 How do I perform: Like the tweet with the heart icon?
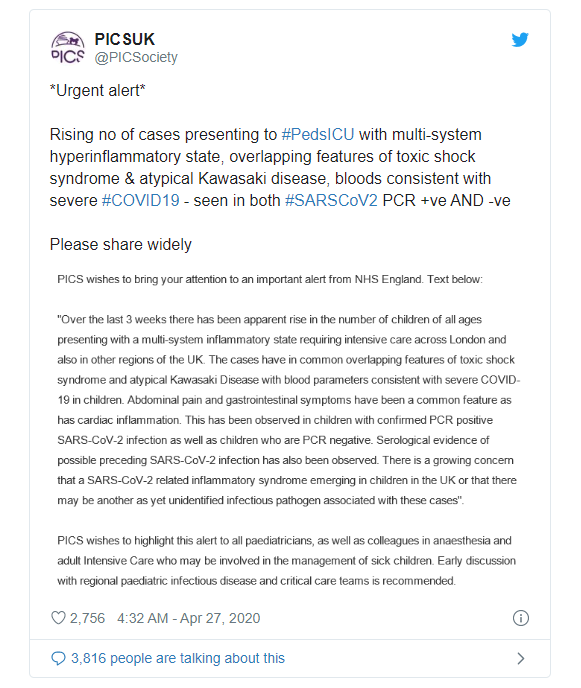[x=58, y=618]
